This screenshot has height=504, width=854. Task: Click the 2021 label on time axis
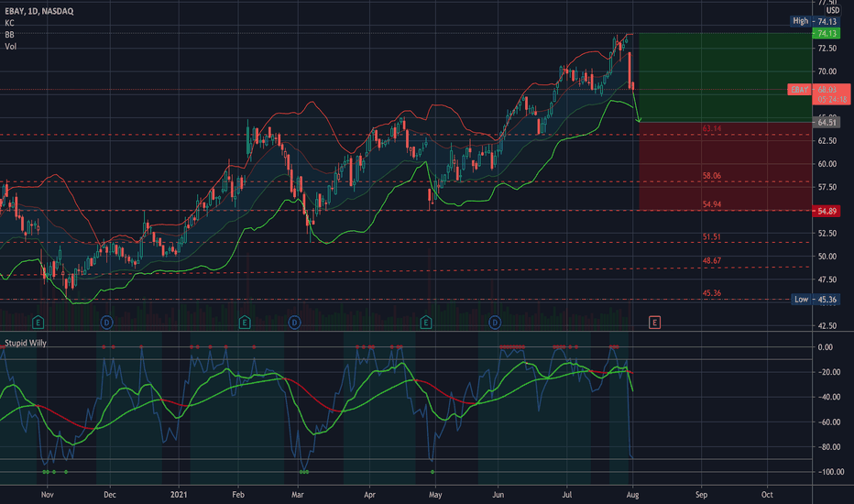point(179,495)
